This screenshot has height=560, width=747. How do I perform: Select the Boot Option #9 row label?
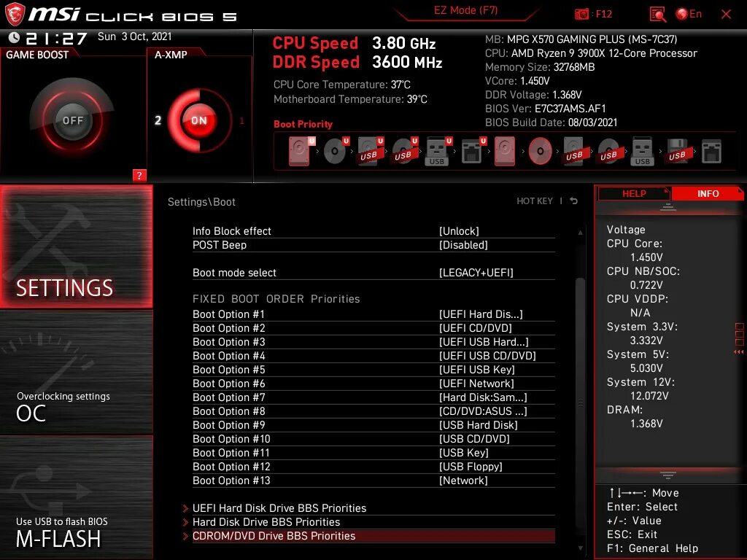pyautogui.click(x=228, y=425)
